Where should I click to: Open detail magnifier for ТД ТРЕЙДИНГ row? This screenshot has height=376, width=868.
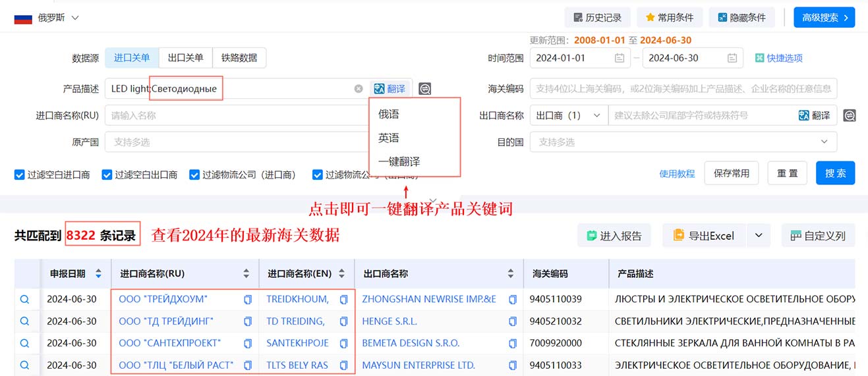(x=24, y=321)
